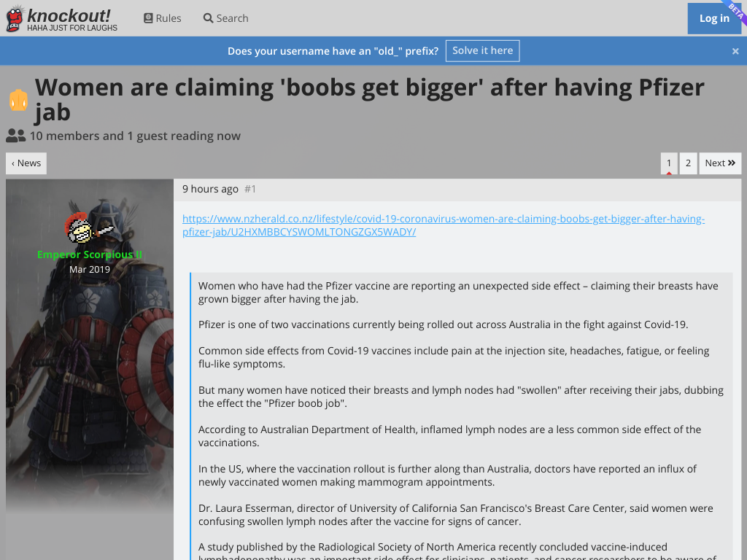
Task: Click Solve it here banner button
Action: coord(482,50)
